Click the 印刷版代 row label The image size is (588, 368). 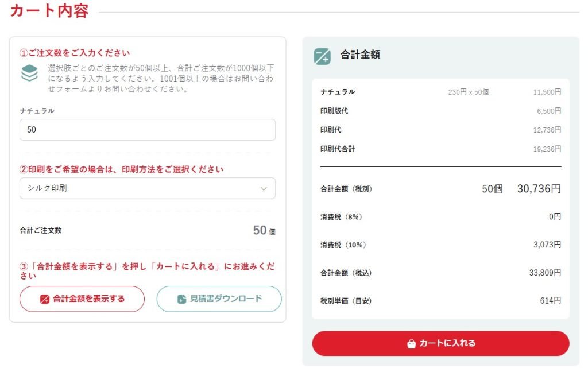point(334,111)
